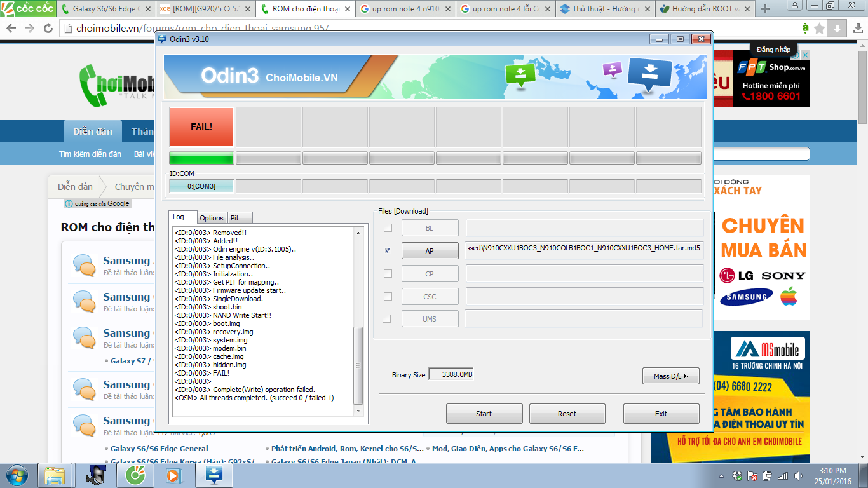
Task: Click the log scrollbar up arrow
Action: point(358,232)
